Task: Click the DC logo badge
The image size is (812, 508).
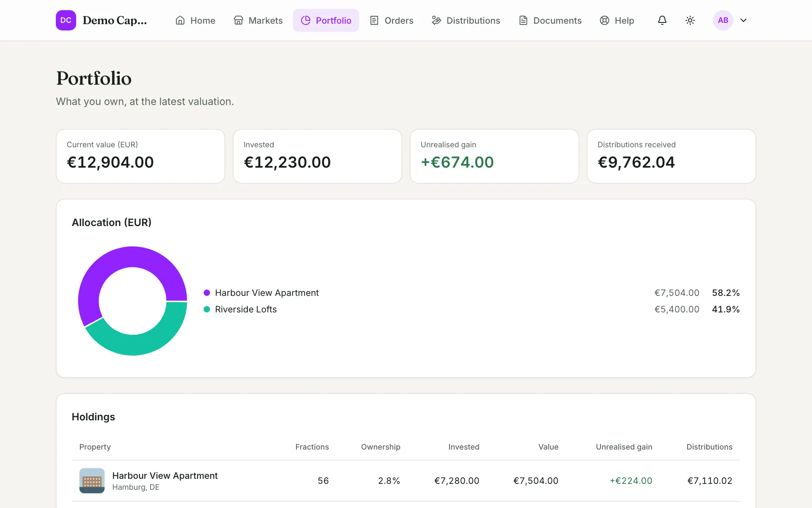Action: 66,20
